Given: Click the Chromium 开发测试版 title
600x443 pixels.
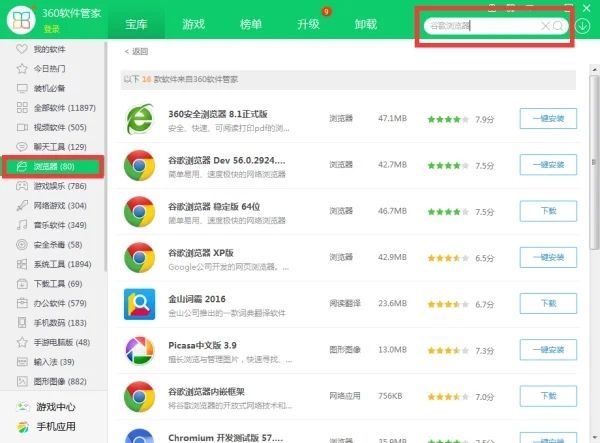Looking at the screenshot, I should click(226, 437).
